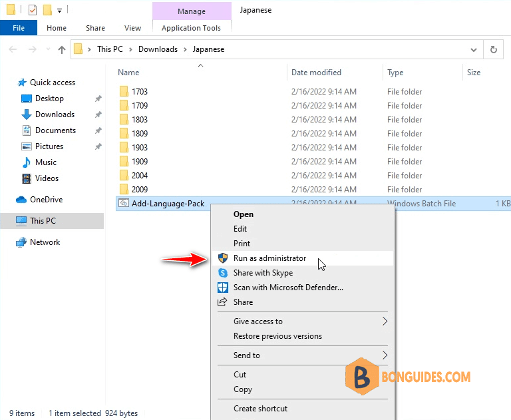Open the Quick Access Toolbar customize dropdown

59,11
